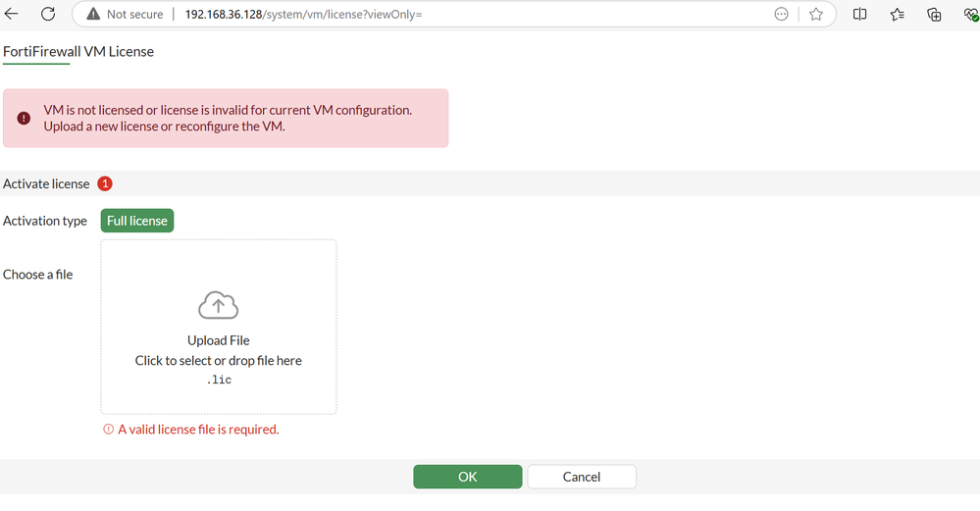Click the Choose a file label
This screenshot has height=511, width=980.
pos(37,275)
